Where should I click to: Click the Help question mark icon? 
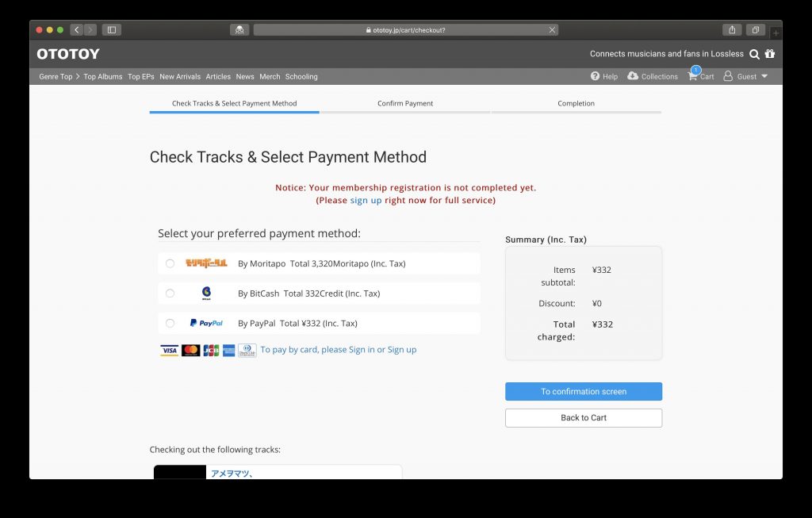(x=595, y=76)
